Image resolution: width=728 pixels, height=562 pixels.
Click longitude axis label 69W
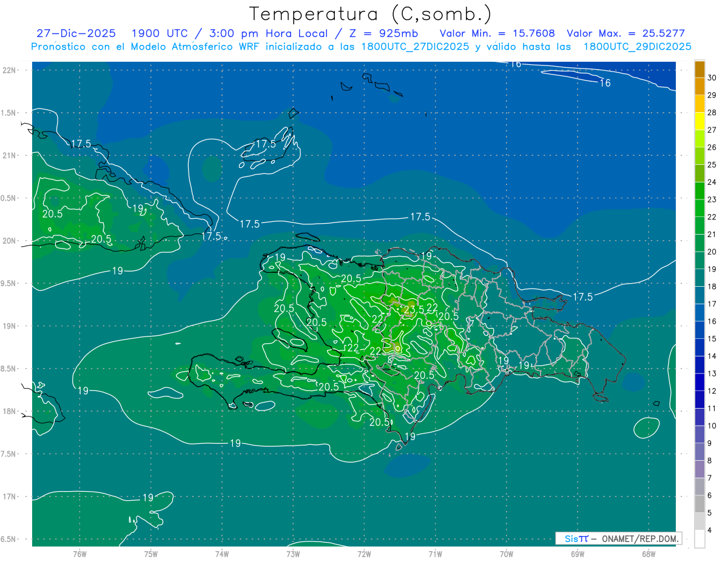(577, 554)
